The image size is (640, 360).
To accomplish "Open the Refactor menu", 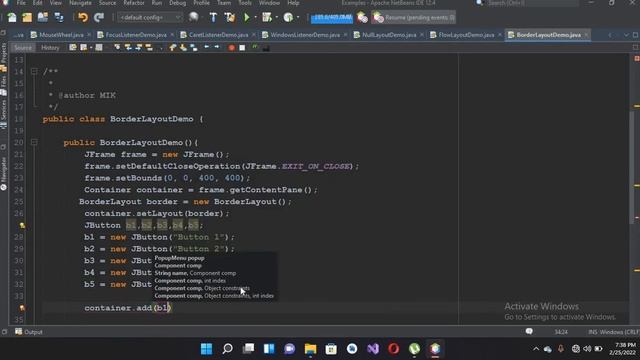I will (134, 3).
